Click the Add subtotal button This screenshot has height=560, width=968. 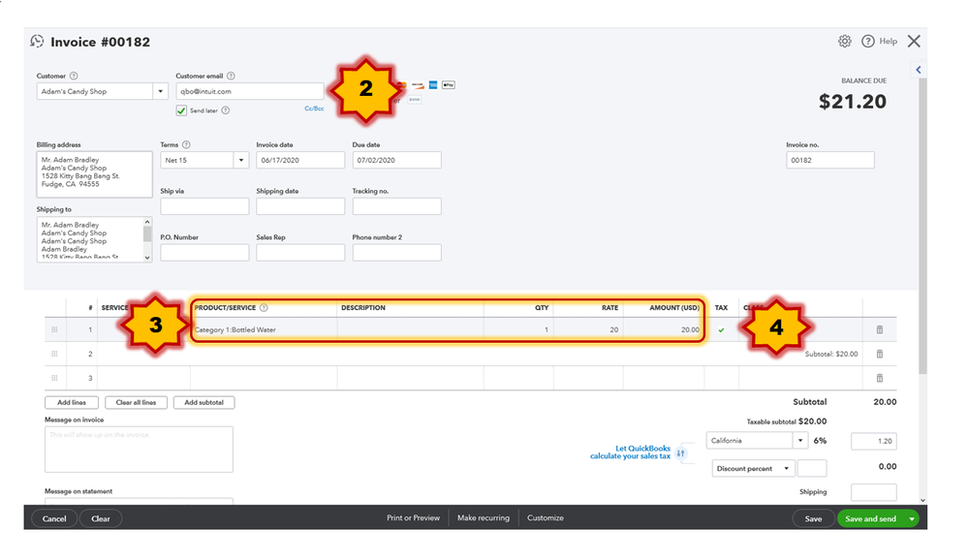click(x=203, y=402)
